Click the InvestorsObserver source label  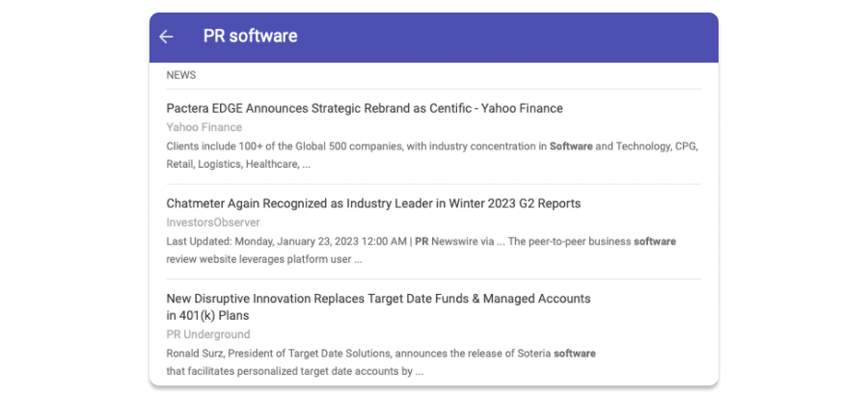click(213, 223)
